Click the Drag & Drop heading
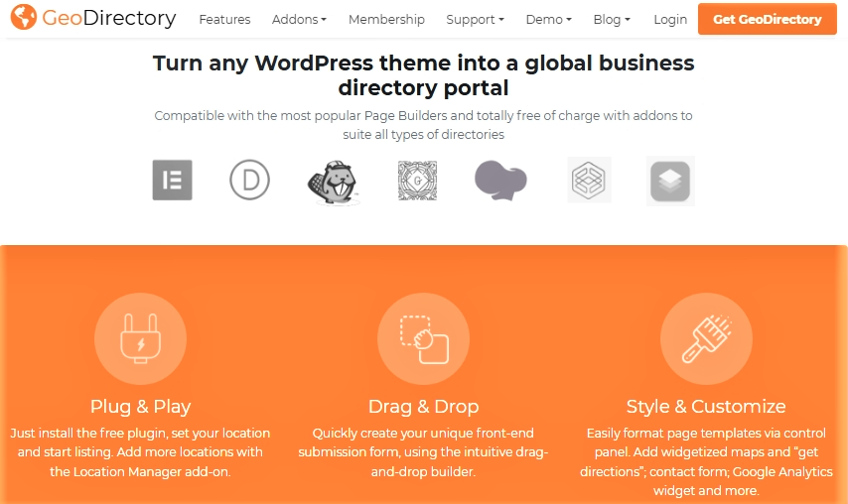 coord(423,406)
